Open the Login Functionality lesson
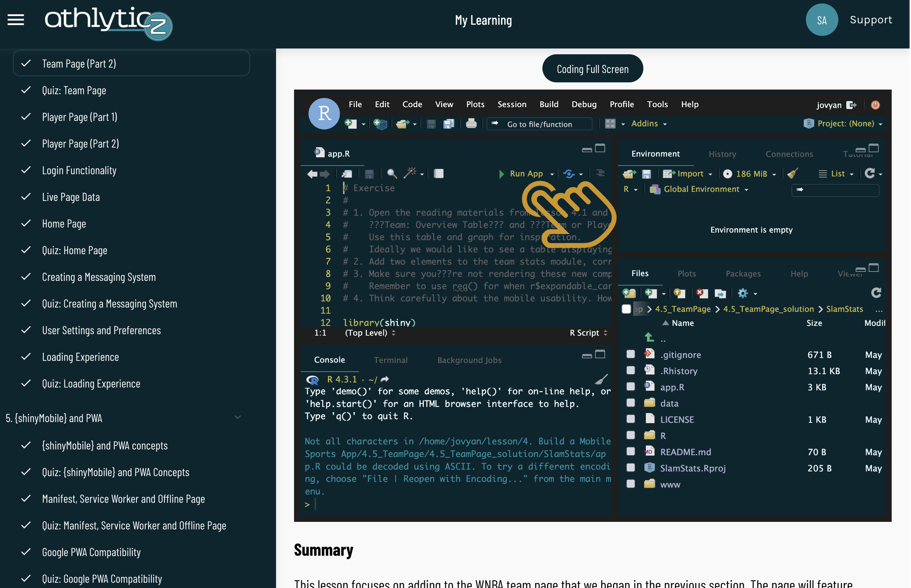911x588 pixels. click(79, 171)
